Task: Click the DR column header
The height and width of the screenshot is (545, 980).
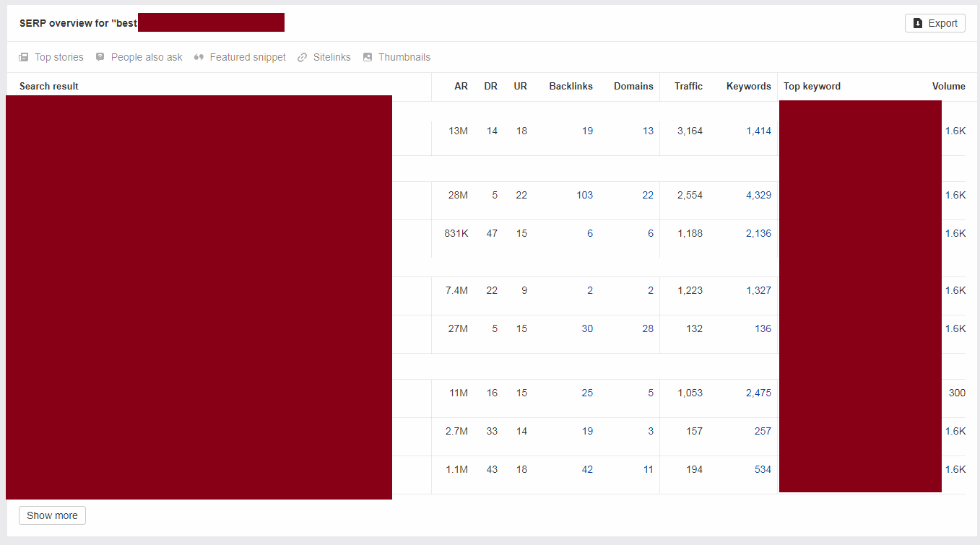Action: point(490,86)
